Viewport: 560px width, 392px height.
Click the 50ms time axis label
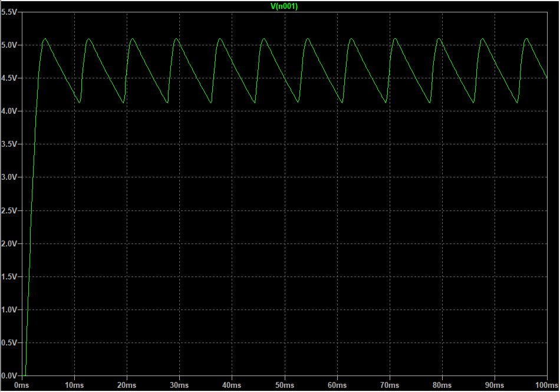(285, 386)
